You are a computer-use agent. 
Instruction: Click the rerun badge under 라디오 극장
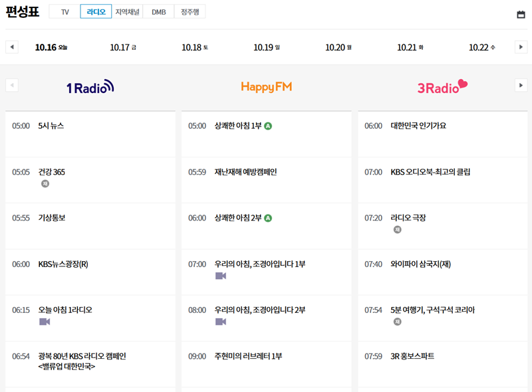(x=397, y=230)
